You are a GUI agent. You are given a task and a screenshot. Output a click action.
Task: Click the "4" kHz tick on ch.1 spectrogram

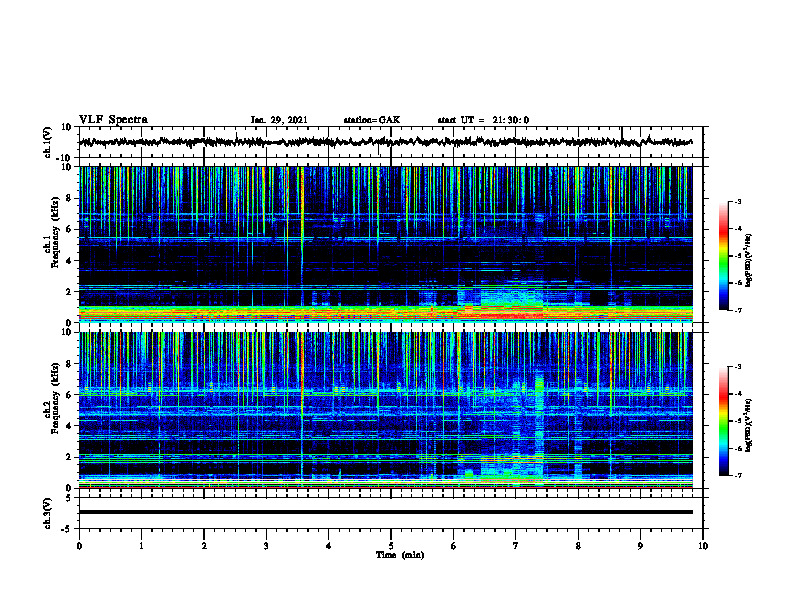click(x=70, y=261)
